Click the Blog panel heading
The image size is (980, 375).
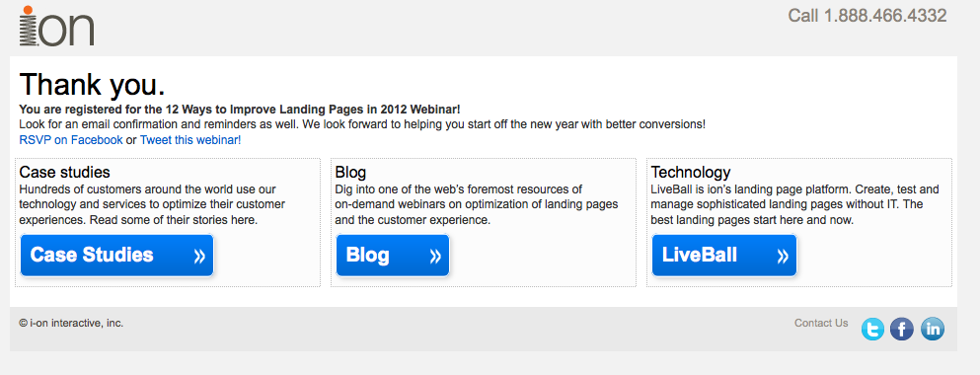(x=350, y=172)
